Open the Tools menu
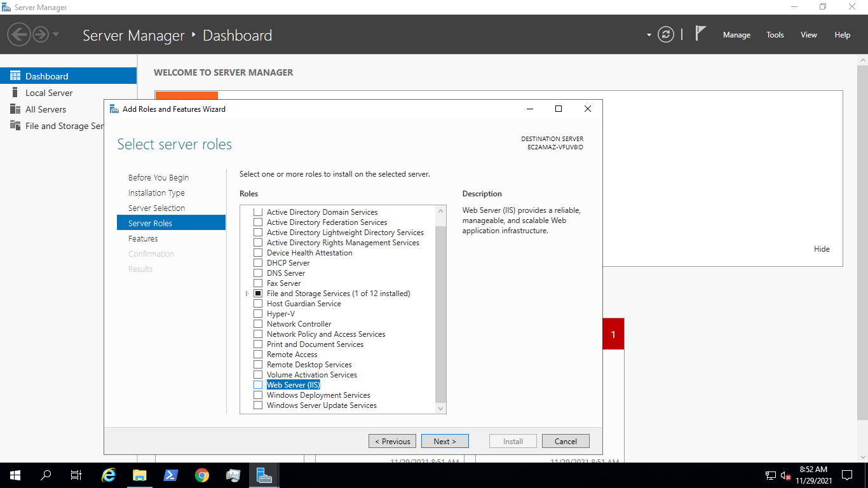 [775, 34]
